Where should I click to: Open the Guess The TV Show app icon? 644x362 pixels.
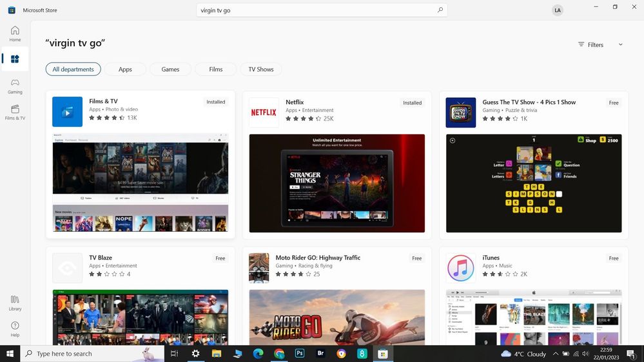tap(460, 113)
